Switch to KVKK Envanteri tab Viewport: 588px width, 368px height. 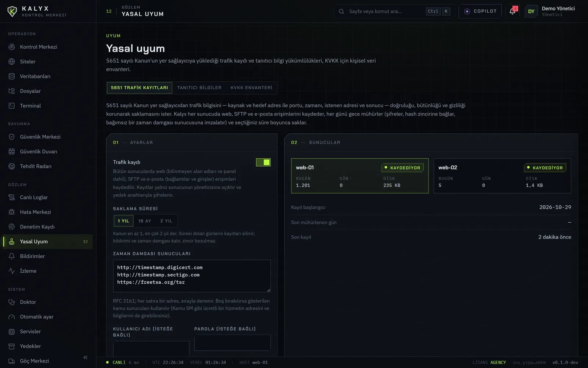pyautogui.click(x=251, y=88)
